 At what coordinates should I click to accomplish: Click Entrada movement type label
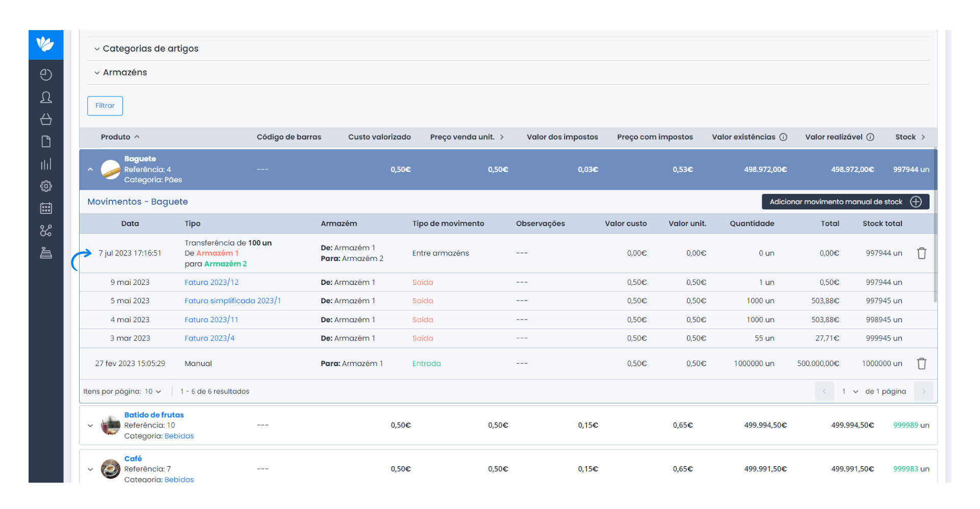426,363
